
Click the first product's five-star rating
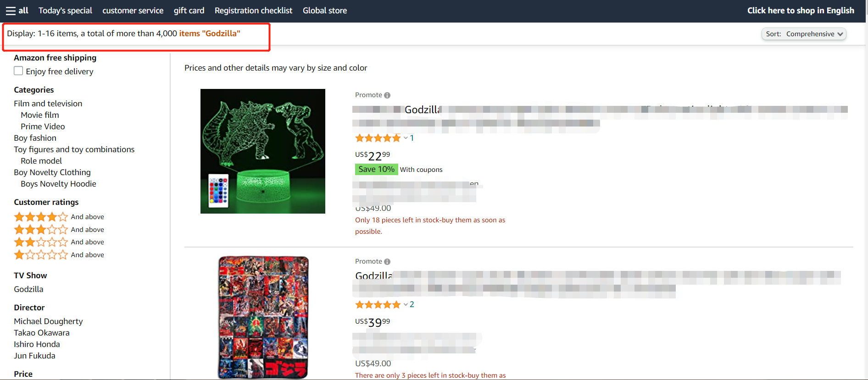tap(378, 138)
